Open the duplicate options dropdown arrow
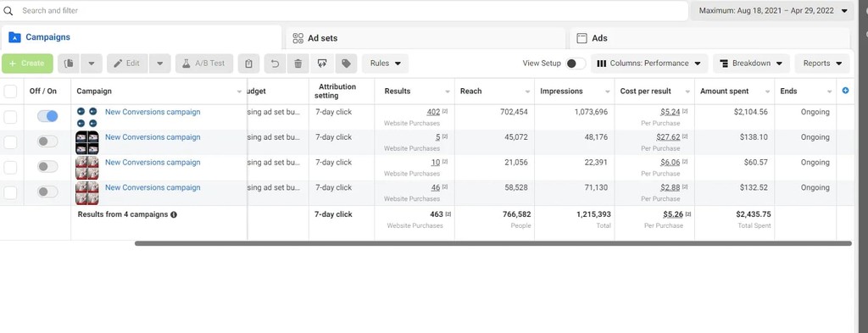 click(92, 63)
